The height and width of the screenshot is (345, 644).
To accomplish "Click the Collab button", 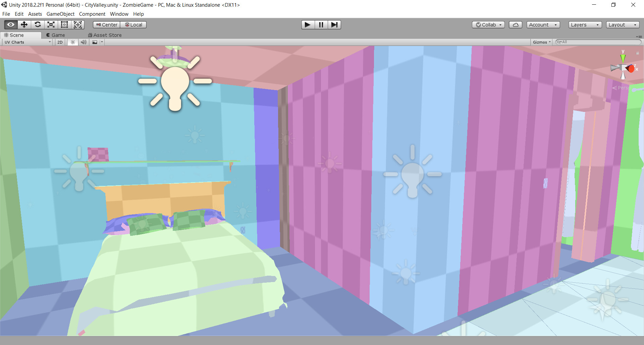I will point(488,24).
